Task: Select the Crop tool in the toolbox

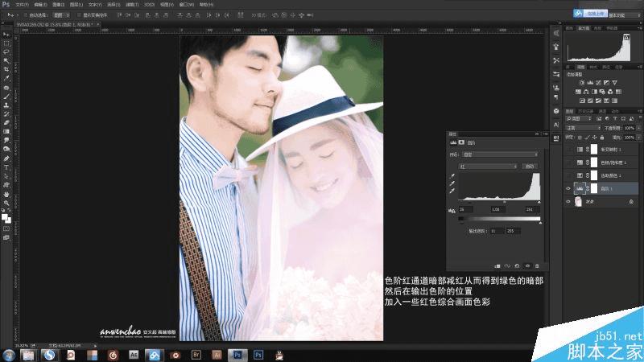Action: click(x=6, y=69)
